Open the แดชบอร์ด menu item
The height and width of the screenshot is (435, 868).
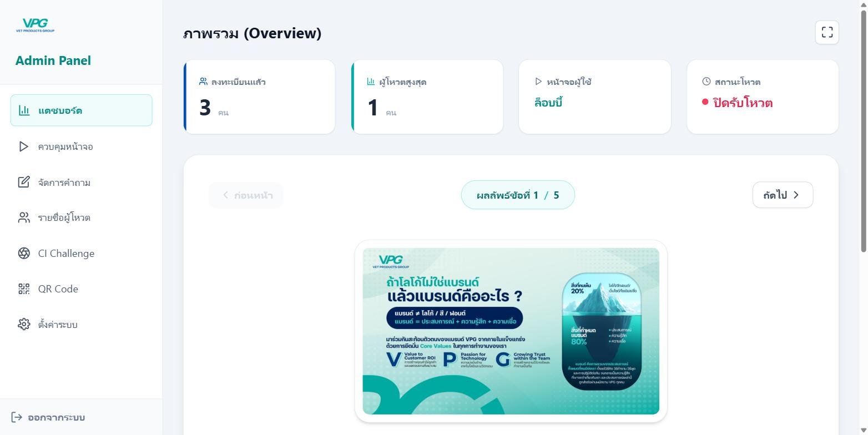(x=81, y=110)
